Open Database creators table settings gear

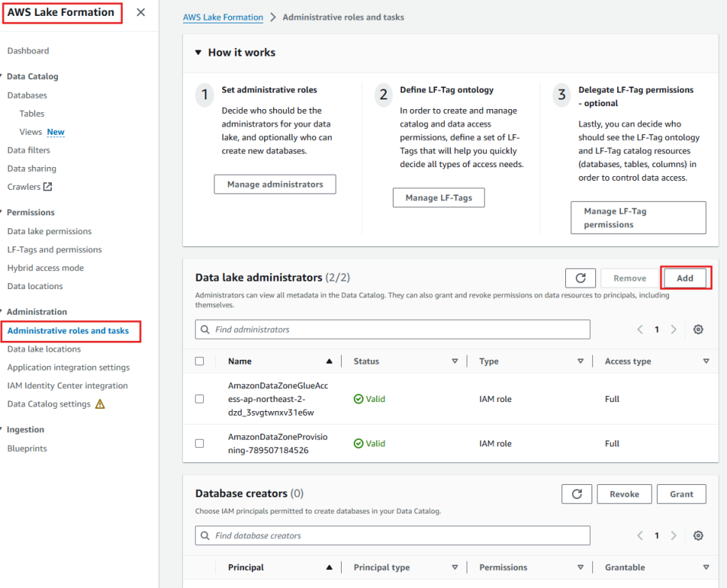(698, 535)
